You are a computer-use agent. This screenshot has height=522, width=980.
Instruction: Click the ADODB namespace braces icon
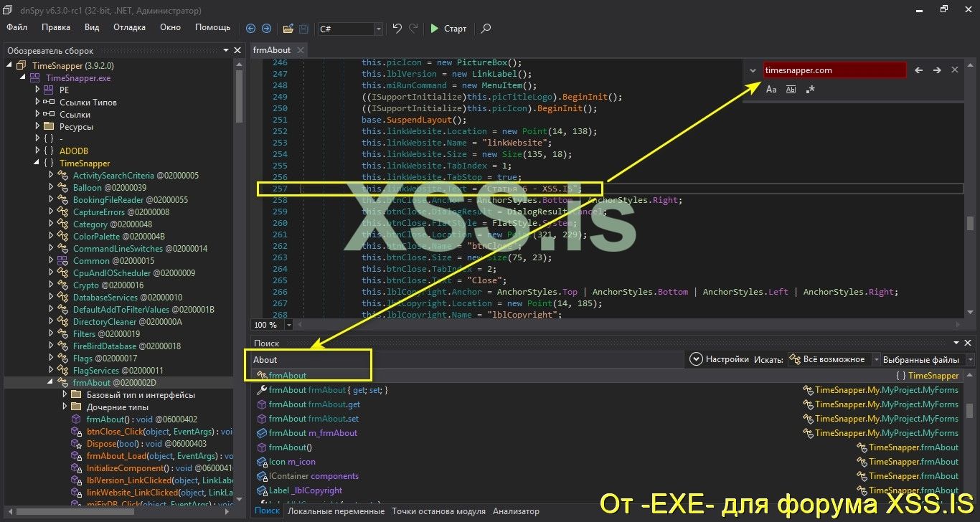[48, 151]
